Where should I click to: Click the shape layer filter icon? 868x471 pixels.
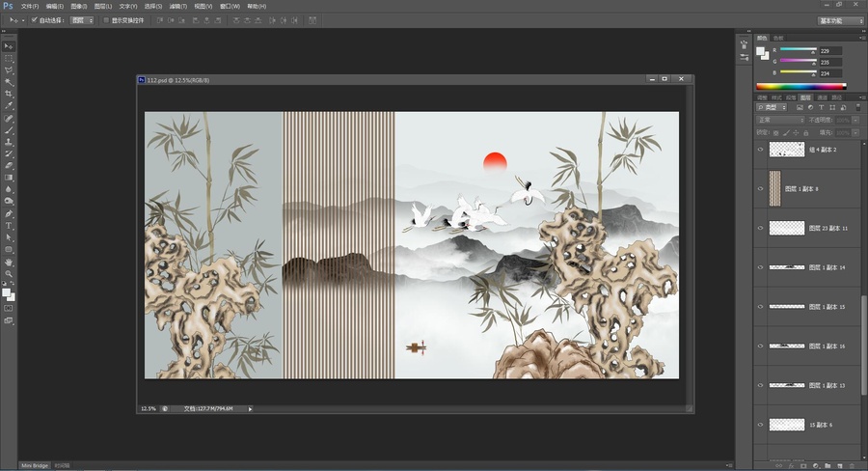coord(832,107)
